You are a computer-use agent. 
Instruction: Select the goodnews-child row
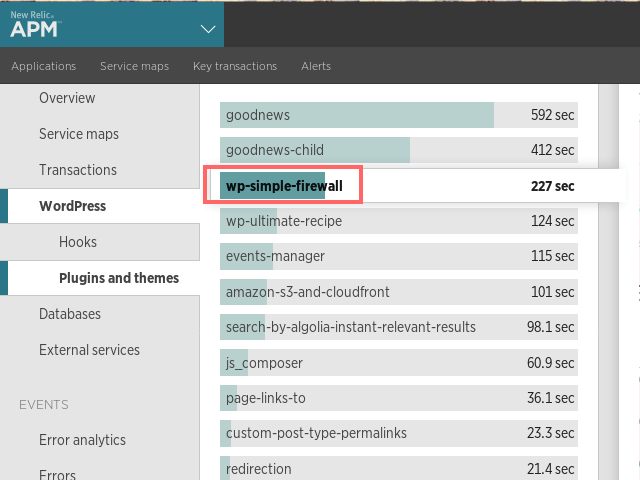point(399,150)
